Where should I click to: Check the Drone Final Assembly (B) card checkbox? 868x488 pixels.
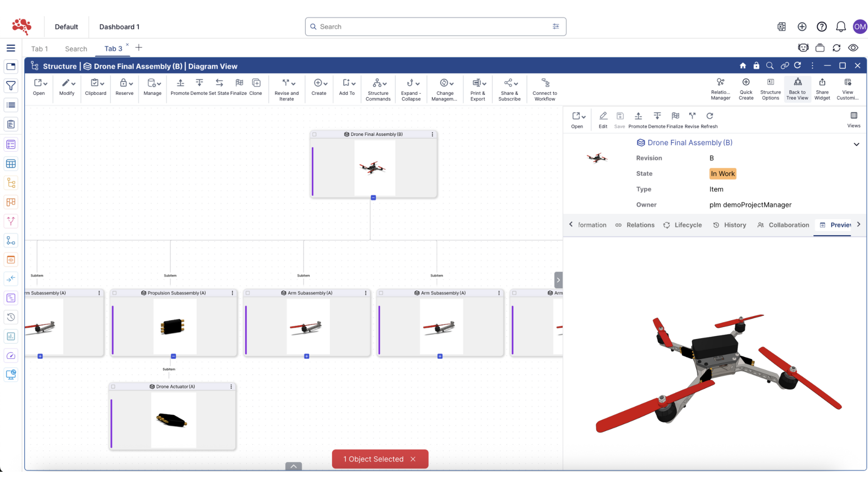[x=315, y=134]
